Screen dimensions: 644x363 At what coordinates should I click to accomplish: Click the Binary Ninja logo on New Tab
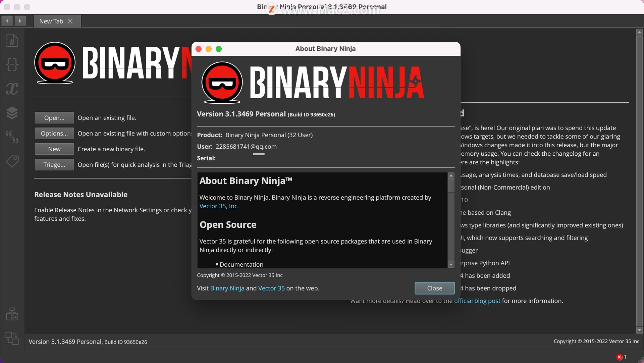point(112,63)
